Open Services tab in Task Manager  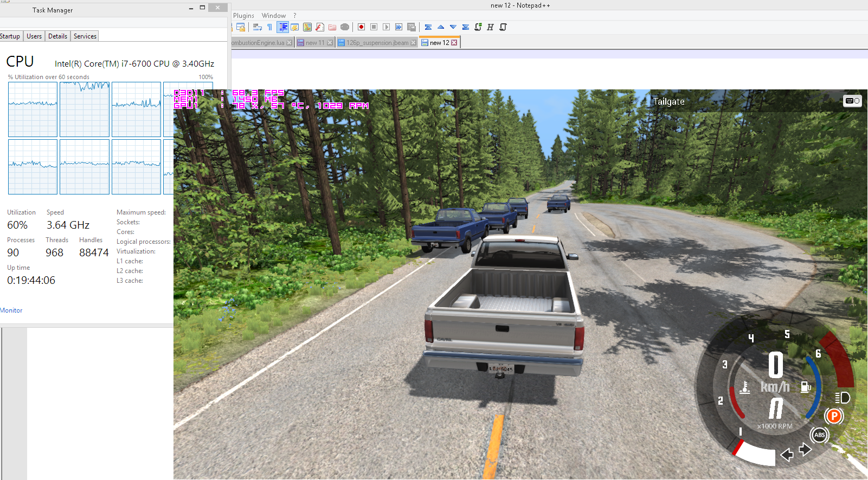(x=85, y=36)
